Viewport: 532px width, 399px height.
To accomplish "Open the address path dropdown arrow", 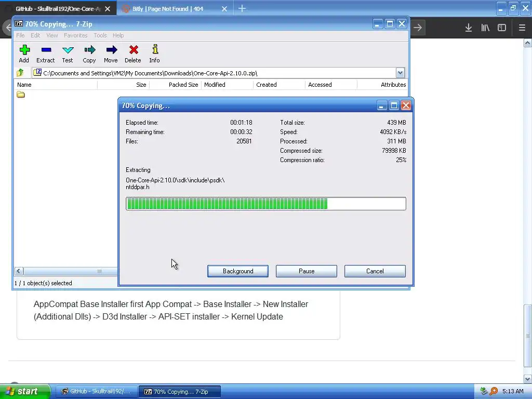I will (400, 73).
